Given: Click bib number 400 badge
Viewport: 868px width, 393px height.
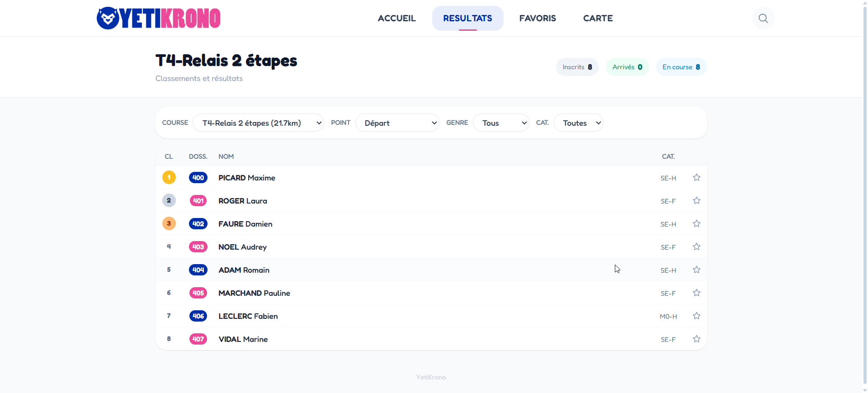Looking at the screenshot, I should [198, 178].
